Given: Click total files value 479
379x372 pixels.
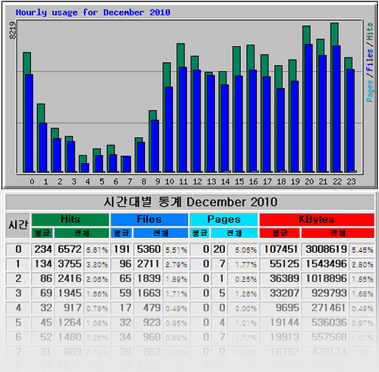Looking at the screenshot, I should tap(151, 308).
